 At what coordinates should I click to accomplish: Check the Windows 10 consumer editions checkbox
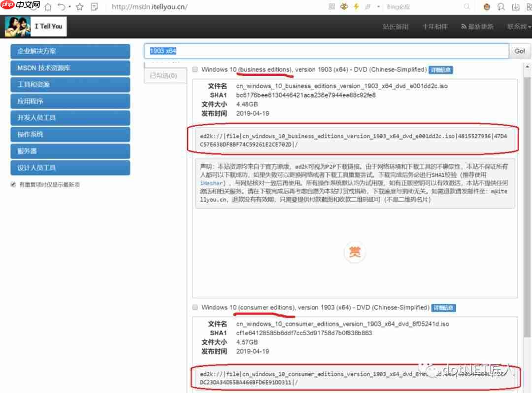click(196, 307)
